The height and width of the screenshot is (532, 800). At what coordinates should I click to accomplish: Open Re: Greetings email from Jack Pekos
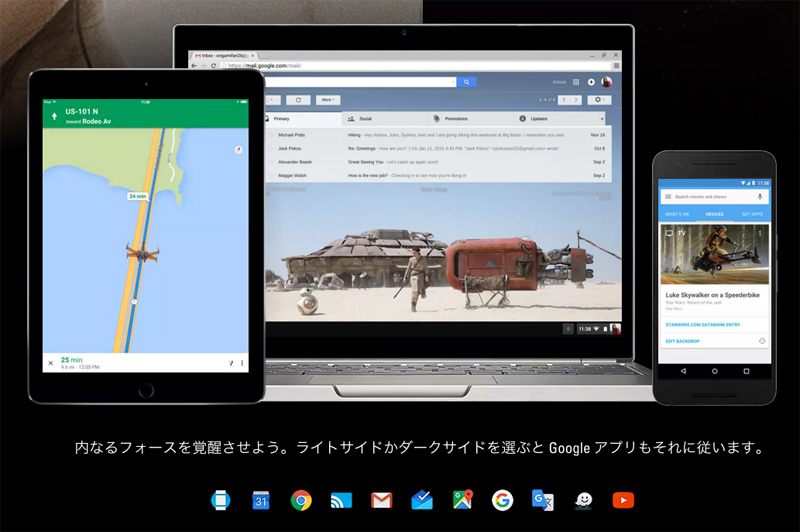436,148
